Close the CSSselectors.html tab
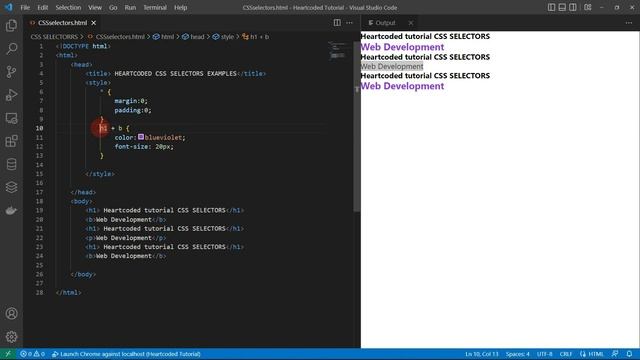Viewport: 640px width, 360px height. [x=94, y=23]
